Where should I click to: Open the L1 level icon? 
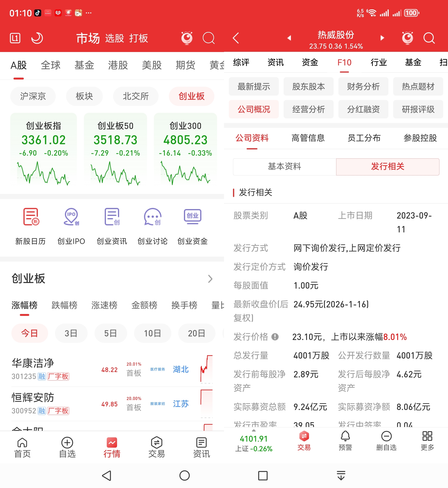pos(15,38)
